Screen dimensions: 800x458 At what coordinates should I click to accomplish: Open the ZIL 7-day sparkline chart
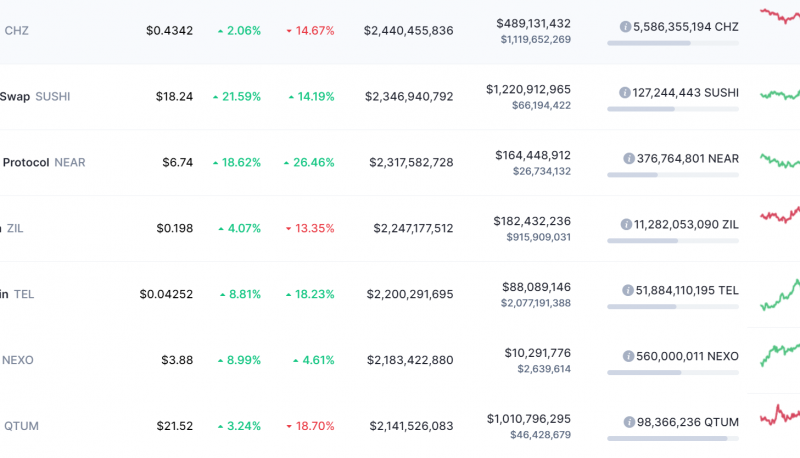click(x=780, y=215)
